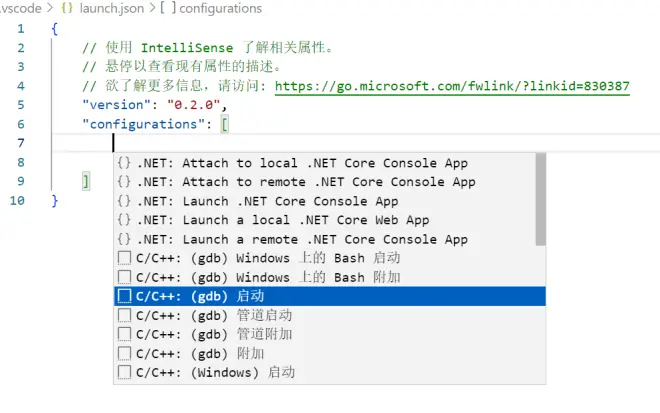Viewport: 660px width, 413px height.
Task: Select the C/C++: (gdb) 管道附加 suggestion
Action: pos(330,334)
